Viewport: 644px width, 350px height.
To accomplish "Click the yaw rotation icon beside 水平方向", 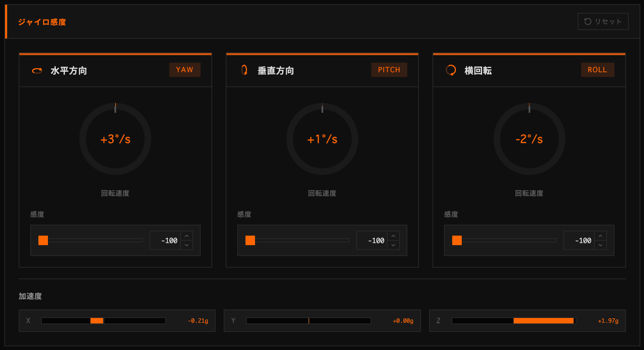I will [x=37, y=70].
